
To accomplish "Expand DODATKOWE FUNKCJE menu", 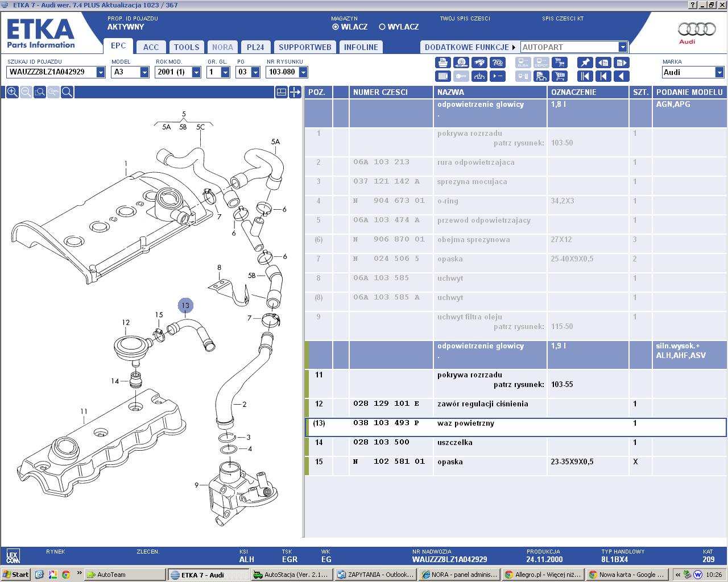I will [x=470, y=47].
